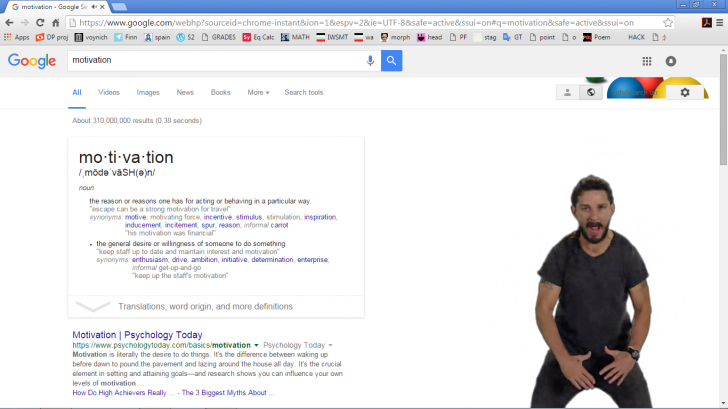728x409 pixels.
Task: Click the blue magnifier search button
Action: [391, 61]
